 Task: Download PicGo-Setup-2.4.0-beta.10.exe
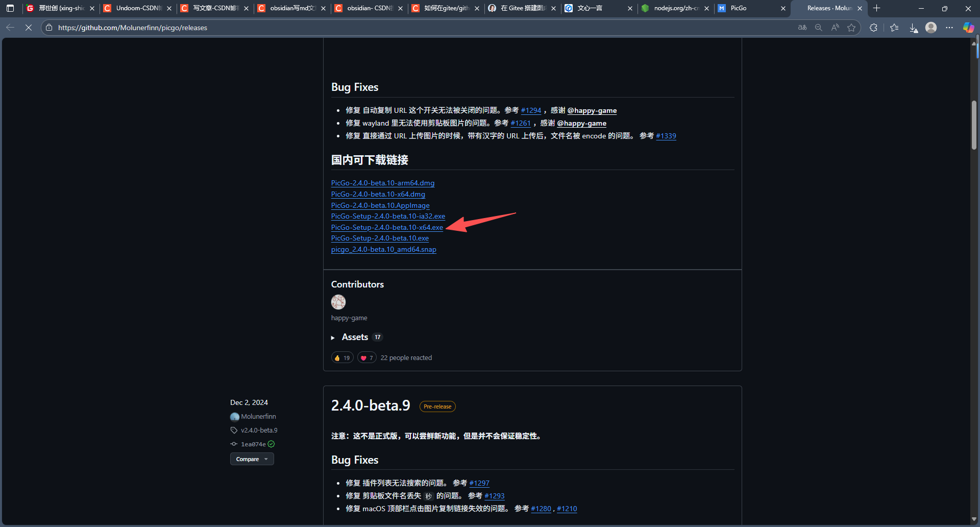coord(380,238)
